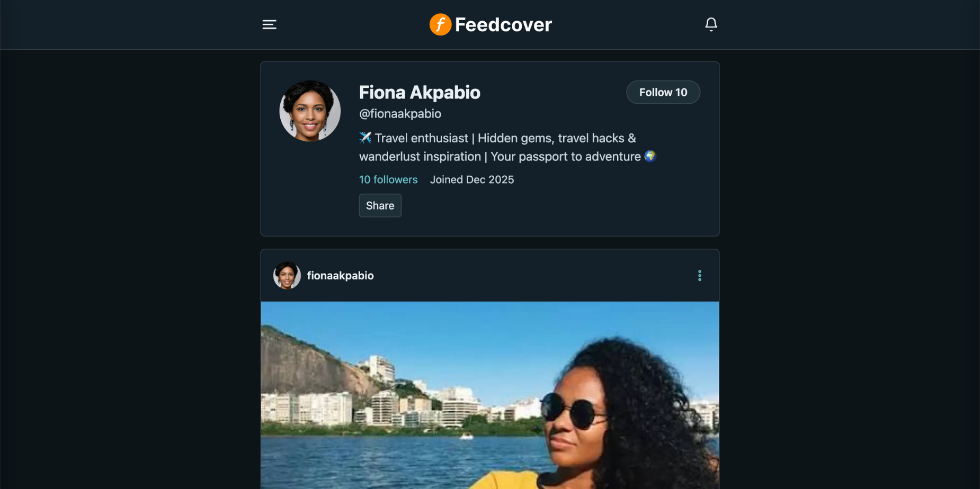Open the post options three-dot menu
The width and height of the screenshot is (980, 489).
point(699,276)
